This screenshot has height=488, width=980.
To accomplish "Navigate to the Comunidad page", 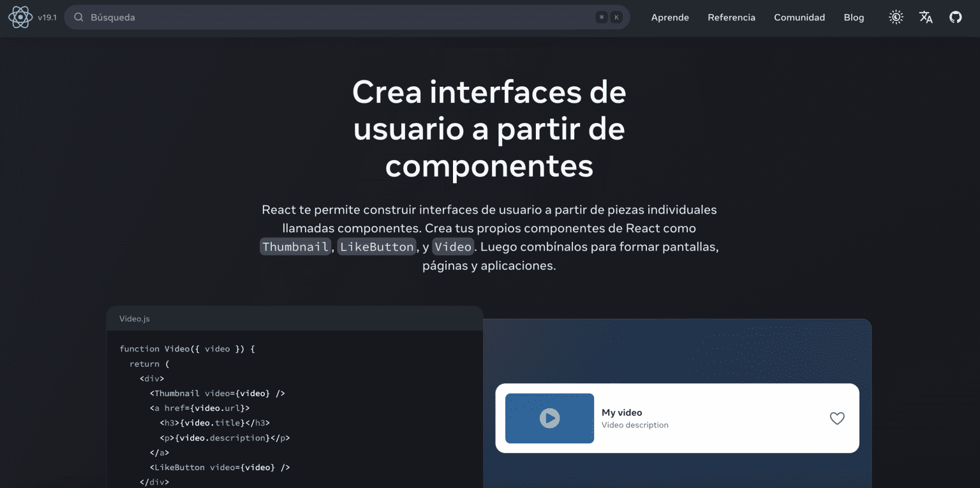I will [x=799, y=17].
